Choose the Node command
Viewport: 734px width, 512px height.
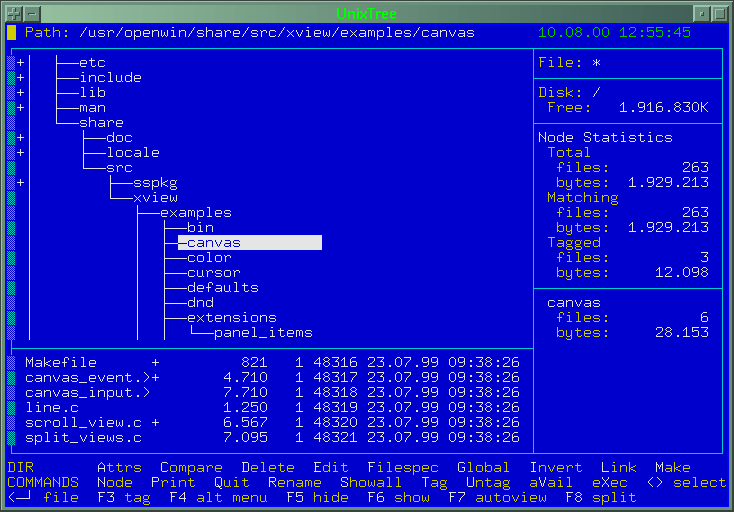point(115,482)
